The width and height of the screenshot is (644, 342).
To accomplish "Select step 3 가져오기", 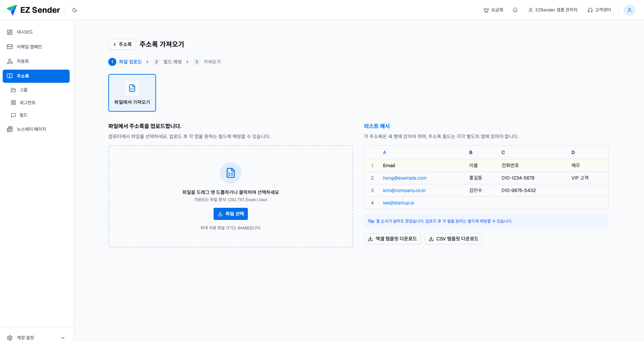I will (207, 62).
